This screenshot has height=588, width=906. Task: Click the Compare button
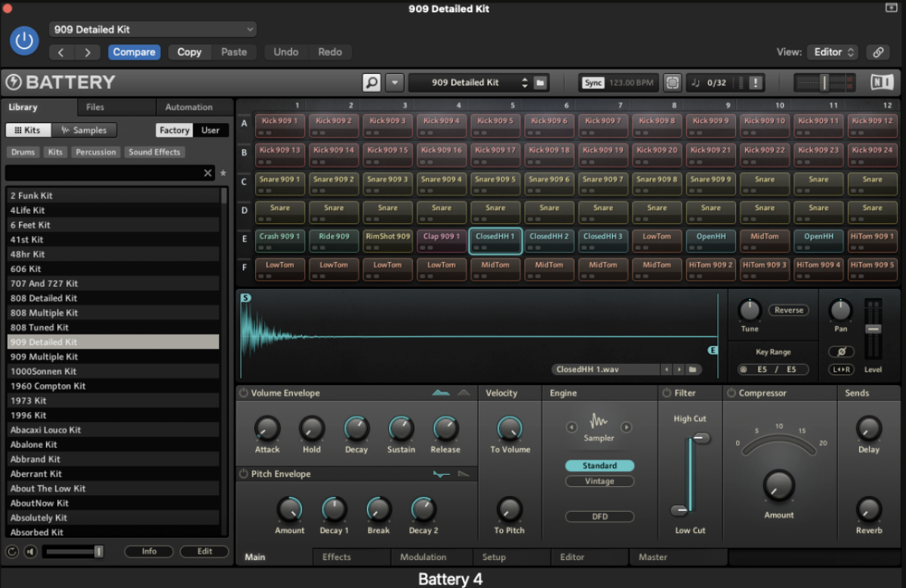pyautogui.click(x=134, y=52)
